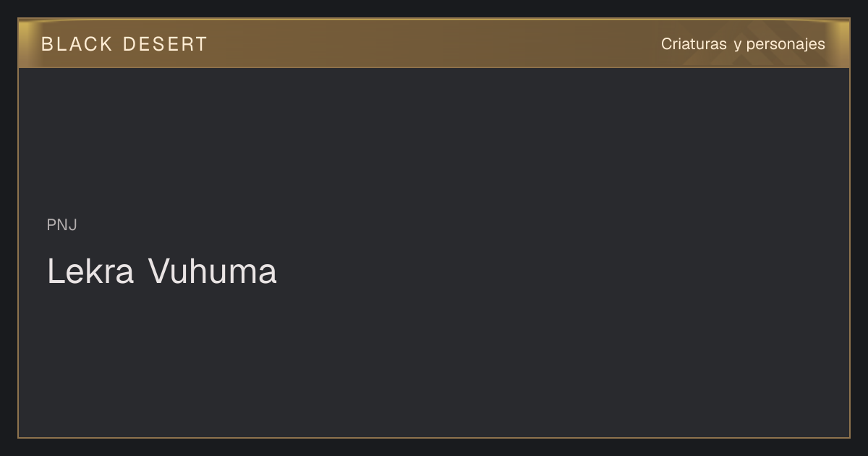The image size is (868, 456).
Task: Open the Lekra Vuhuma entry title
Action: [161, 271]
